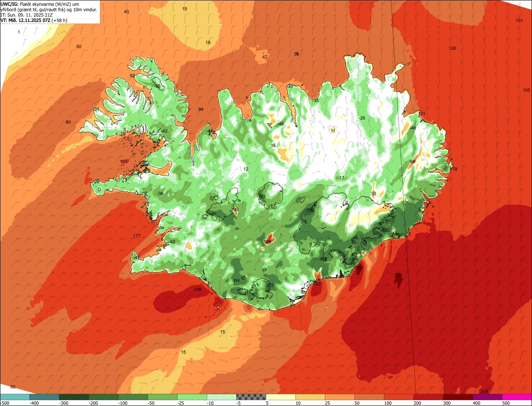The image size is (532, 406).
Task: Click the initial time 'IT: Sun. 09. 11. 2025 21Z'
Action: click(26, 15)
